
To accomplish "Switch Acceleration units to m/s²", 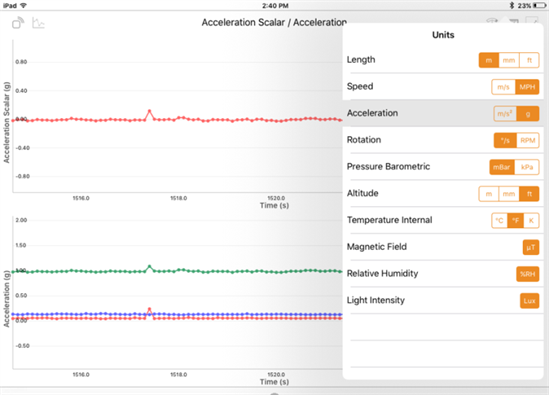I will [x=505, y=114].
